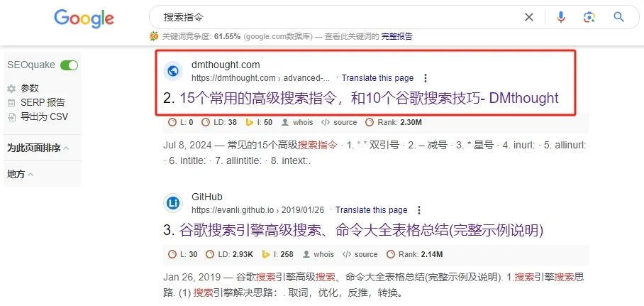Open the 完整报告 link
Viewport: 644px width, 306px height.
[x=396, y=37]
